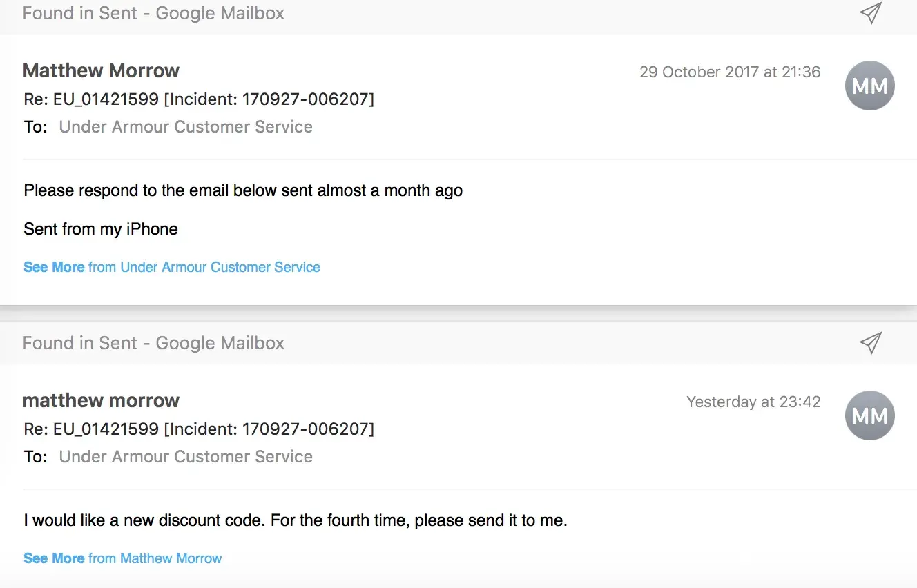This screenshot has height=588, width=917.
Task: Click sender name Matthew Morrow in first email
Action: [x=101, y=70]
